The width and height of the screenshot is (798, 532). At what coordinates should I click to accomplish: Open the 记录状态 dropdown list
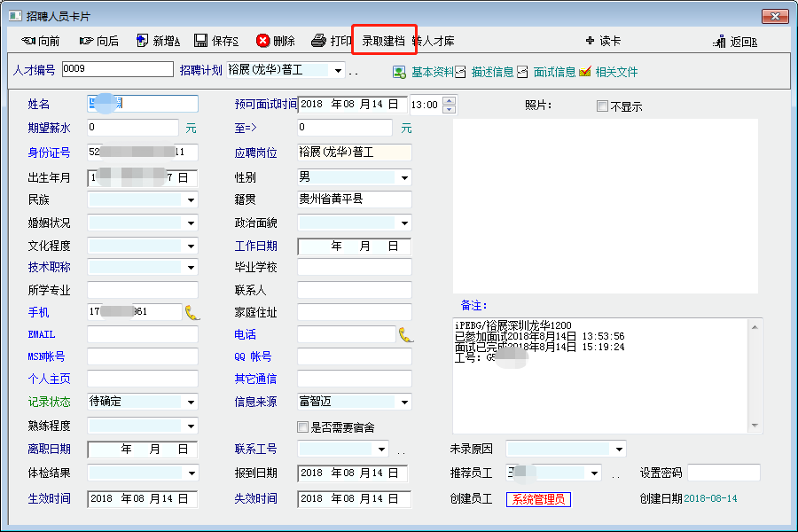(192, 403)
